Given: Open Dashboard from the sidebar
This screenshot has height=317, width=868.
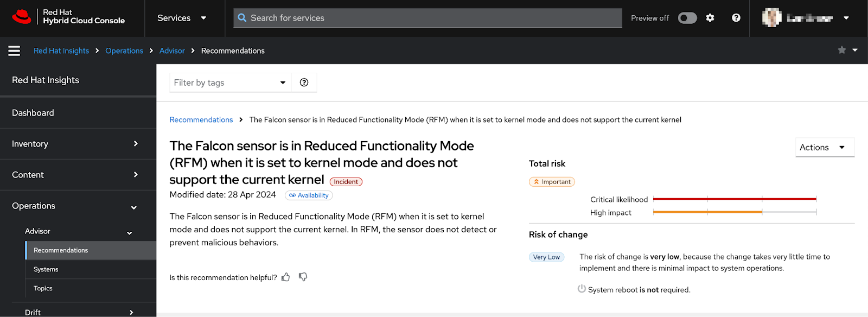Looking at the screenshot, I should click(x=78, y=113).
